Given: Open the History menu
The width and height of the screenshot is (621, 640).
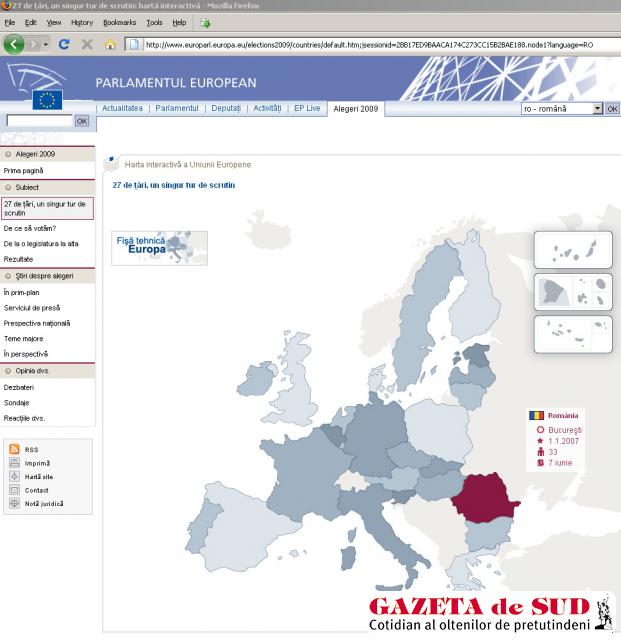Looking at the screenshot, I should (82, 23).
